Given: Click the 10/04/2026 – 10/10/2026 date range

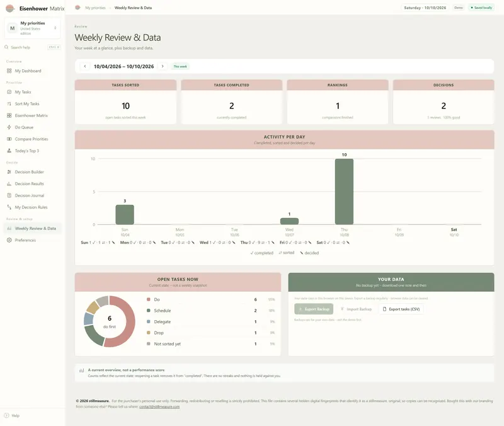Looking at the screenshot, I should click(x=123, y=67).
